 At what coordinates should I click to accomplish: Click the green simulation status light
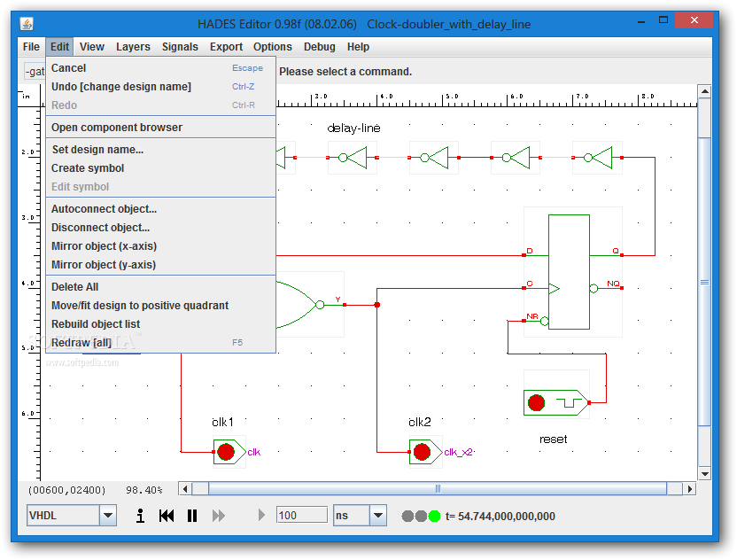click(x=434, y=517)
